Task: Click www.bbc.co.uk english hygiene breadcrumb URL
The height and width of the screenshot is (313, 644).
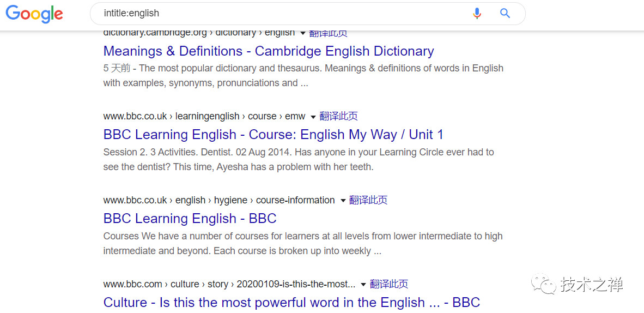Action: [219, 200]
